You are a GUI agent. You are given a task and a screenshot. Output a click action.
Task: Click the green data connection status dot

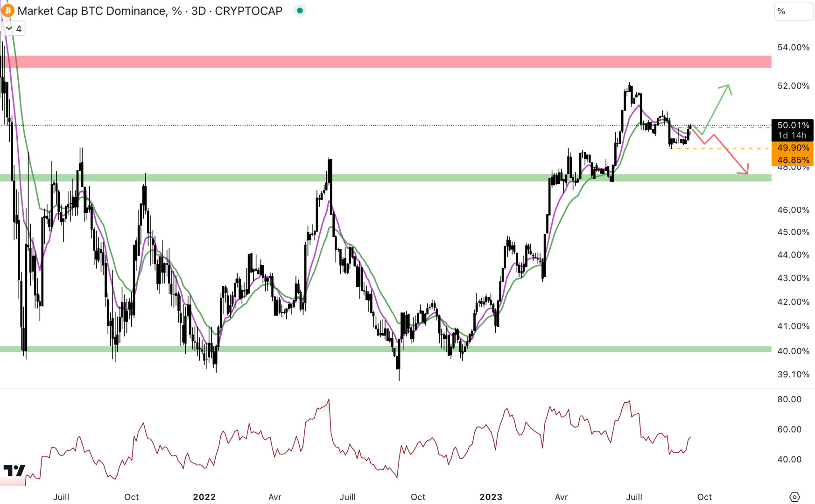pyautogui.click(x=299, y=10)
